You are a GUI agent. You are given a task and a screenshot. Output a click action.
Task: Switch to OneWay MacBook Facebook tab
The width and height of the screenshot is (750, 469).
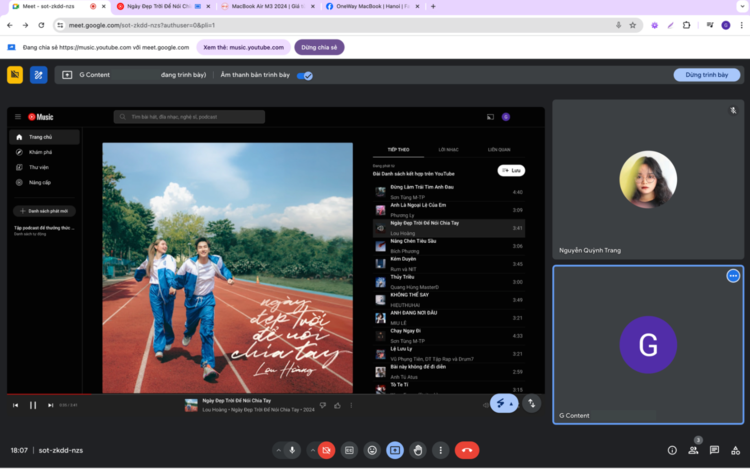coord(373,6)
